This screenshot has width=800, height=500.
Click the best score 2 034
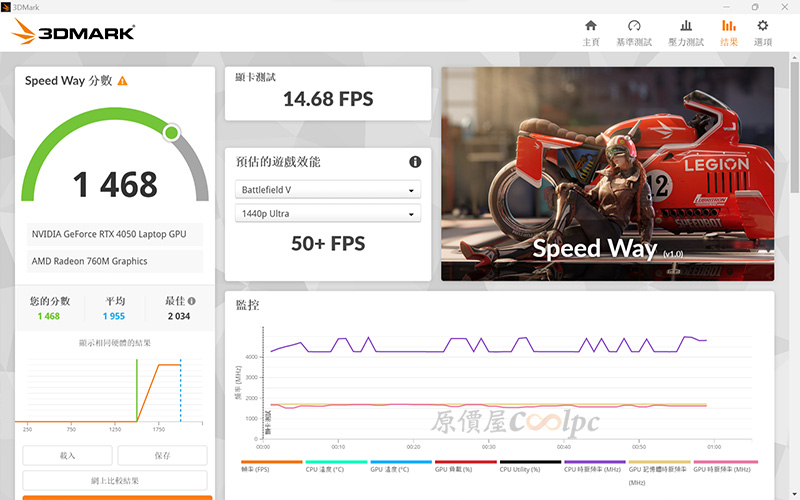tap(179, 316)
